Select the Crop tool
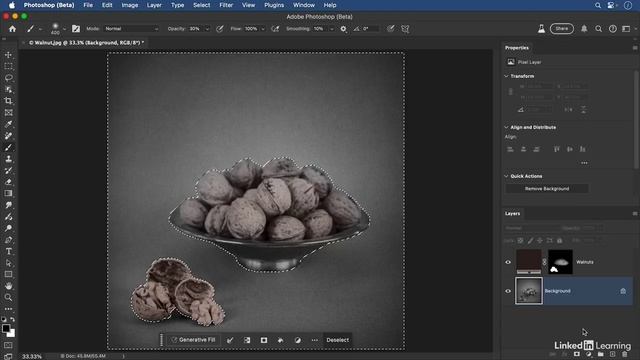This screenshot has width=640, height=360. click(8, 101)
